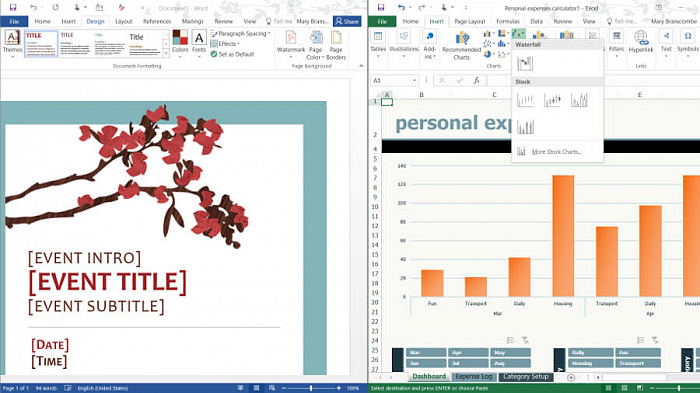Switch to the Expense Log sheet tab
This screenshot has width=700, height=393.
click(x=474, y=376)
